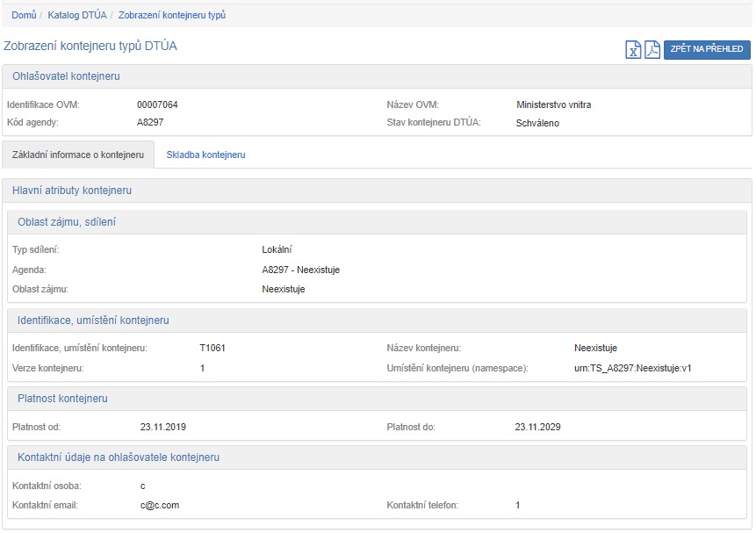Click container identifier value T1061
This screenshot has height=533, width=756.
click(212, 348)
